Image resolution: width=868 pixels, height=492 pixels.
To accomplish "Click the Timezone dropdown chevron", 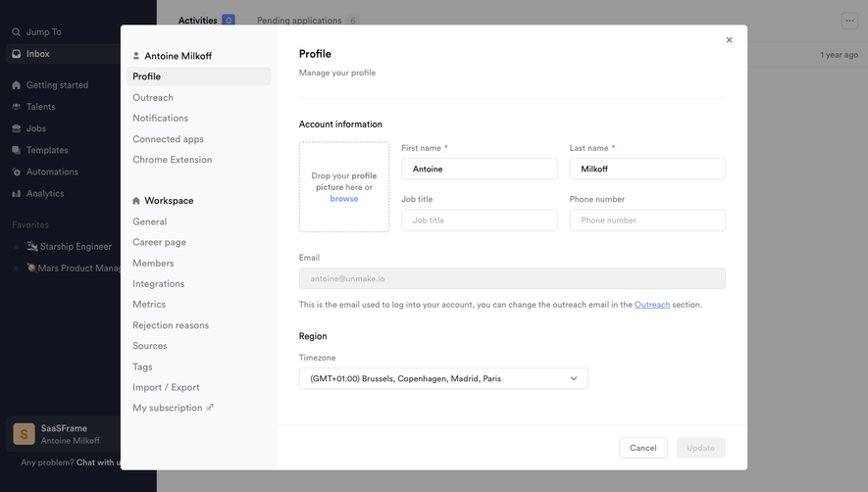I will pyautogui.click(x=574, y=378).
